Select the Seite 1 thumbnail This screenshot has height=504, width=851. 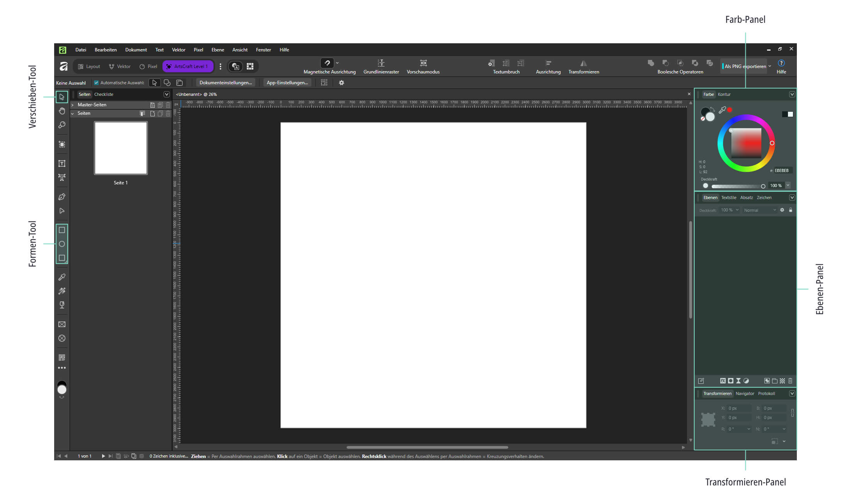pyautogui.click(x=121, y=148)
